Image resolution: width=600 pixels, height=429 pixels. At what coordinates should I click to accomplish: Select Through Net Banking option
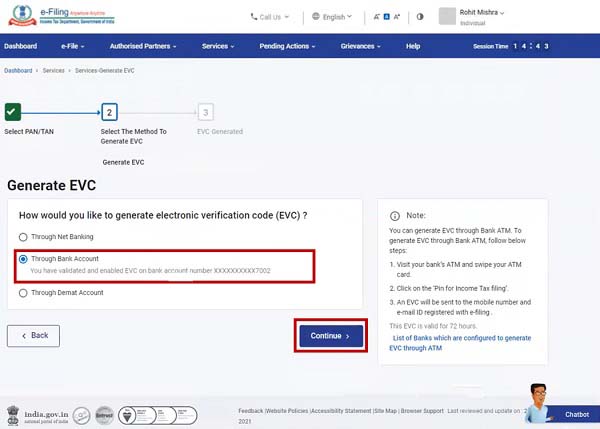[x=23, y=236]
